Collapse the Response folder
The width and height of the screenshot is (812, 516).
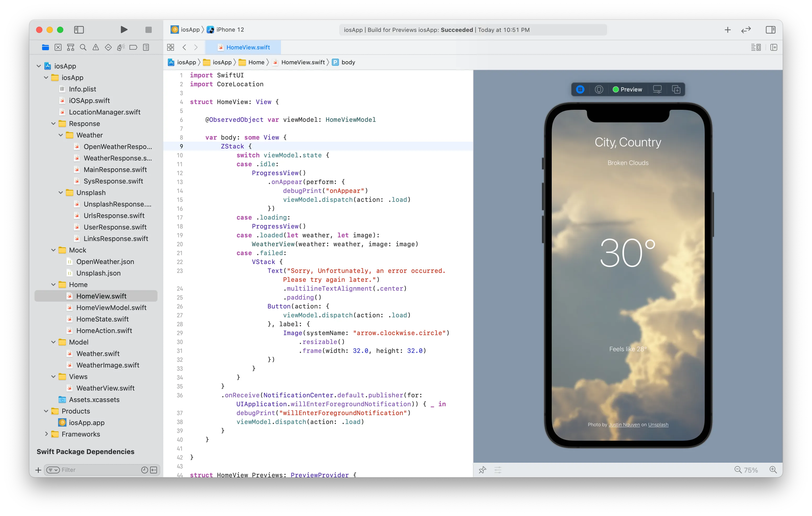[53, 124]
